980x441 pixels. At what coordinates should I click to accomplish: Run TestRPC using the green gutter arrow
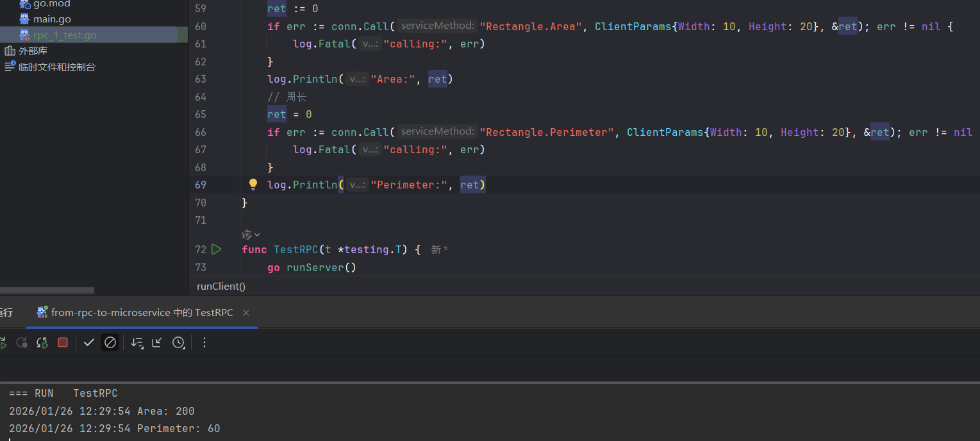tap(217, 249)
